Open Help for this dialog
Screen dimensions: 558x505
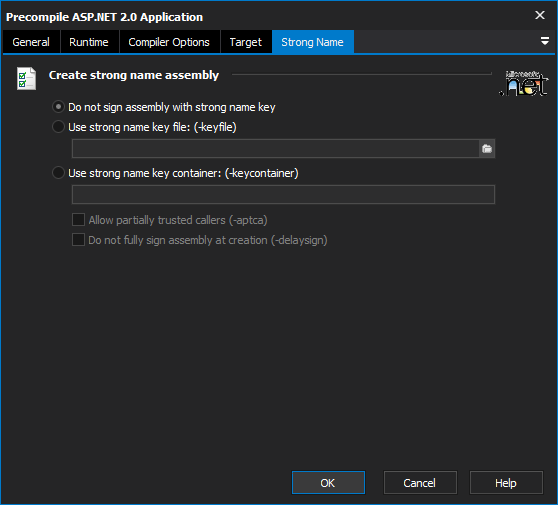coord(506,483)
